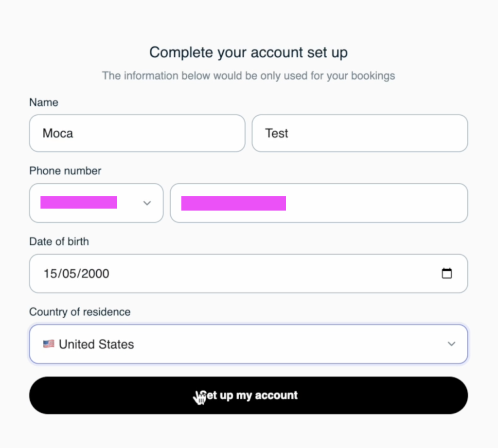Expand the Country of residence chevron arrow
This screenshot has width=498, height=448.
[x=451, y=344]
